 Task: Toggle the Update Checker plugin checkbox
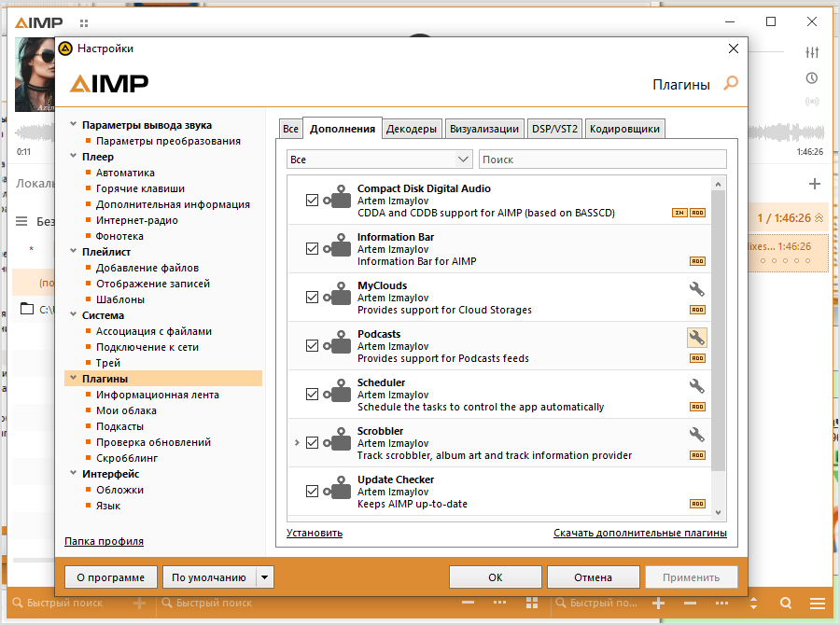coord(313,492)
